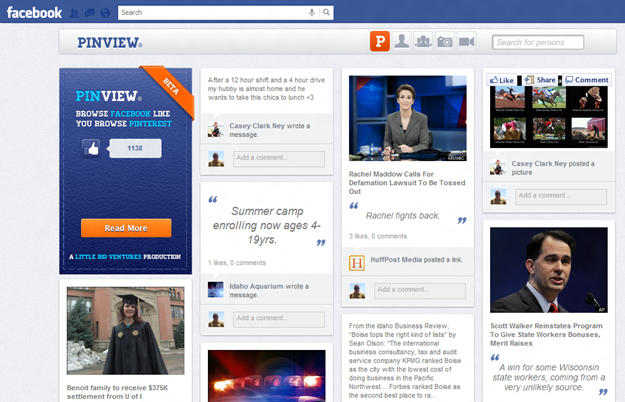Open Facebook notifications globe icon
The height and width of the screenshot is (402, 625).
pos(104,13)
